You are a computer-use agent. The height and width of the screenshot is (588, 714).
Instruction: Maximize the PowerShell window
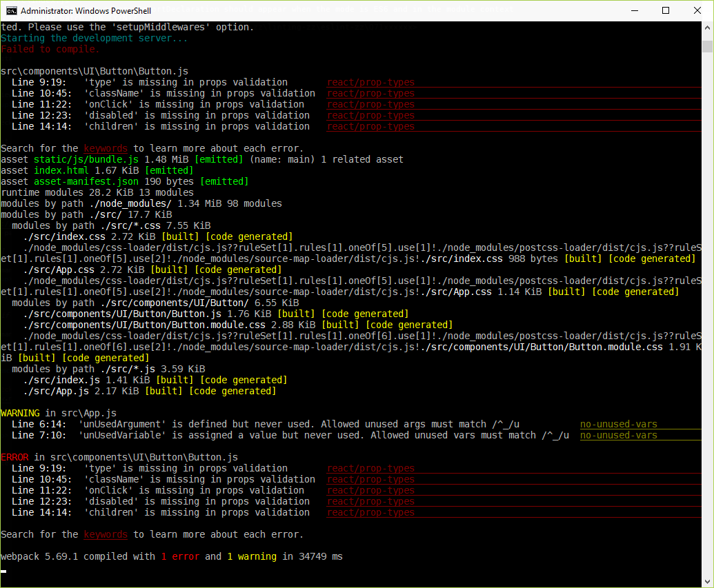pos(666,10)
